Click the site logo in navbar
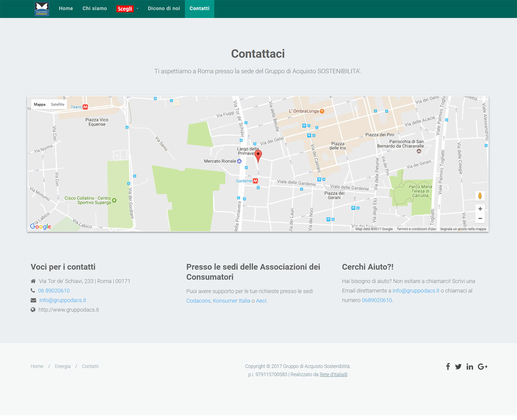The height and width of the screenshot is (420, 517). click(42, 9)
